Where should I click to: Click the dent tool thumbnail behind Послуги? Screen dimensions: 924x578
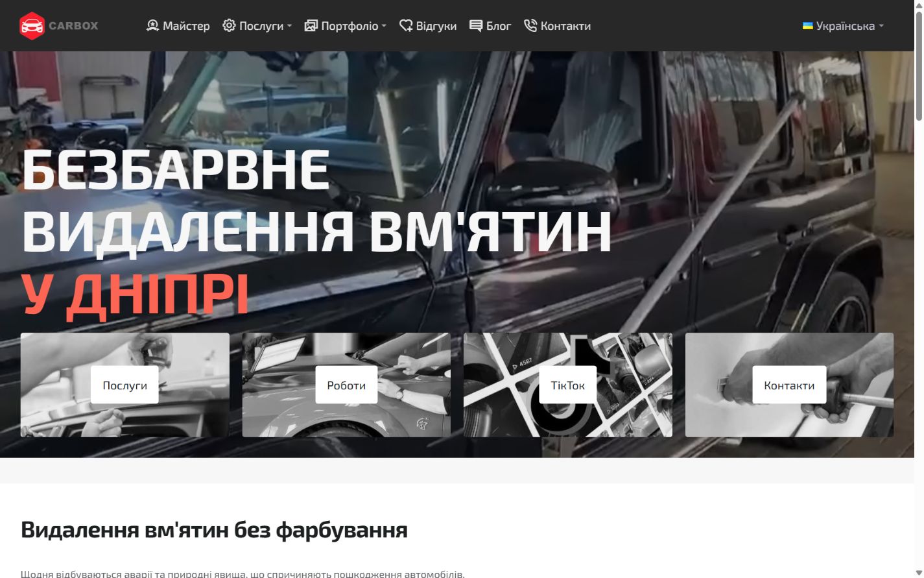coord(125,385)
